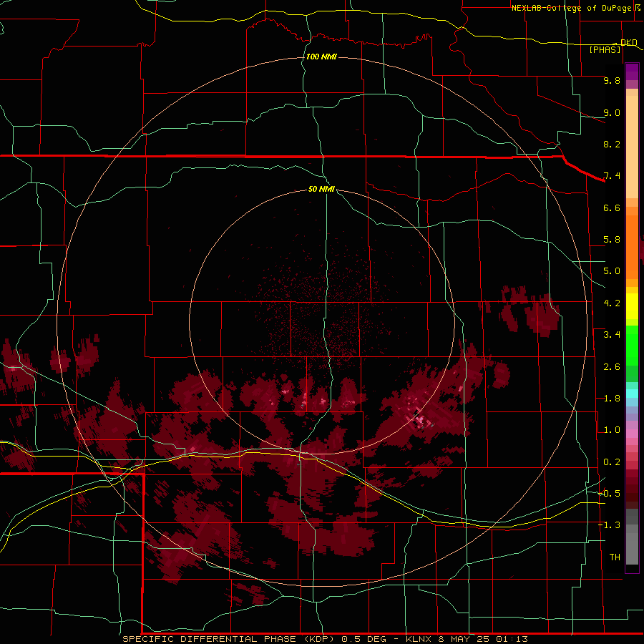Select the 8.2 scale value
This screenshot has width=644, height=644.
tap(612, 144)
